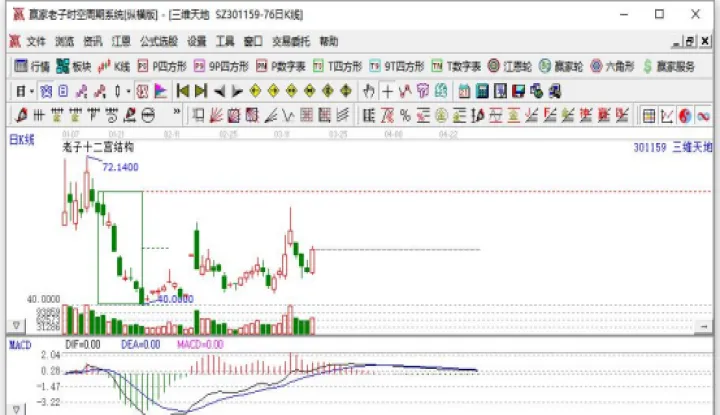
Task: Click the percent sign drawing tool
Action: tap(405, 116)
